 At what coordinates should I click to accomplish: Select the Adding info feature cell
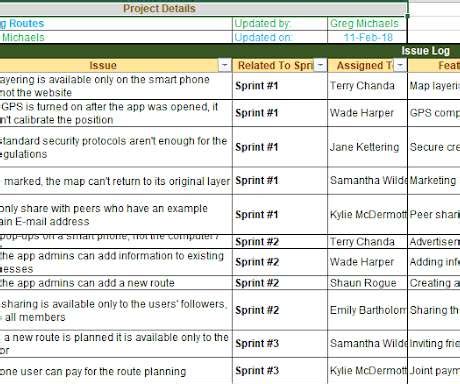click(434, 262)
